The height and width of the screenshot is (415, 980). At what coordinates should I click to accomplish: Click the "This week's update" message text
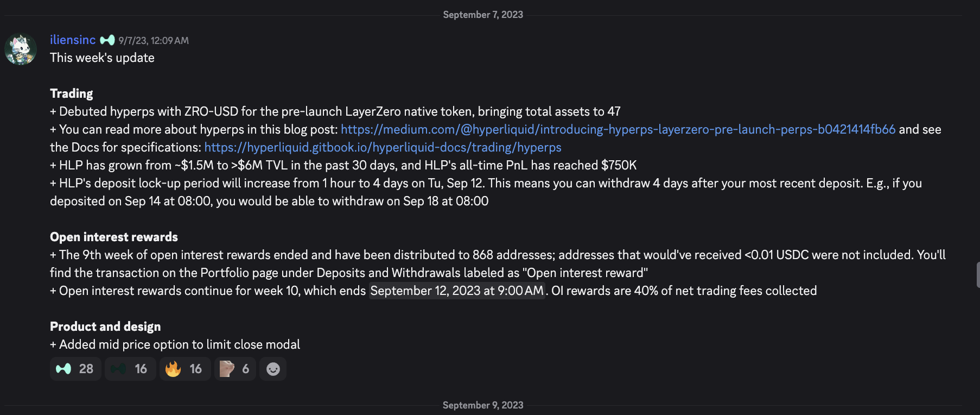[102, 58]
